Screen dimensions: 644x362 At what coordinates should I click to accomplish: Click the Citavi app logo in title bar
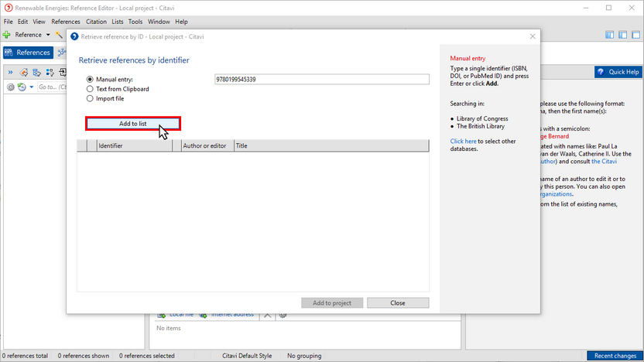pyautogui.click(x=9, y=8)
